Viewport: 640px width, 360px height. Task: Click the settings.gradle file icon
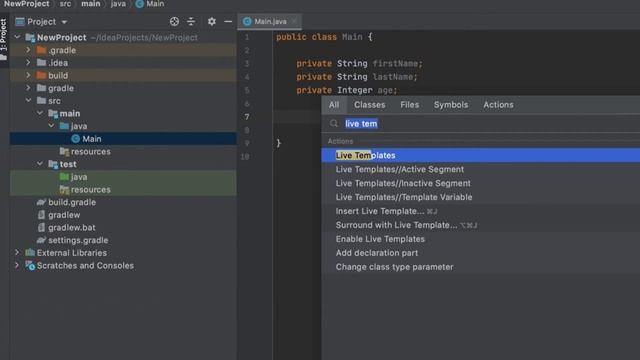click(x=41, y=240)
